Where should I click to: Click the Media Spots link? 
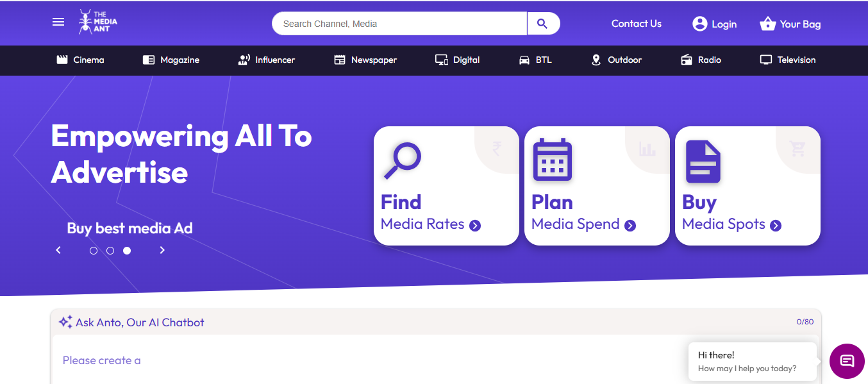tap(723, 224)
